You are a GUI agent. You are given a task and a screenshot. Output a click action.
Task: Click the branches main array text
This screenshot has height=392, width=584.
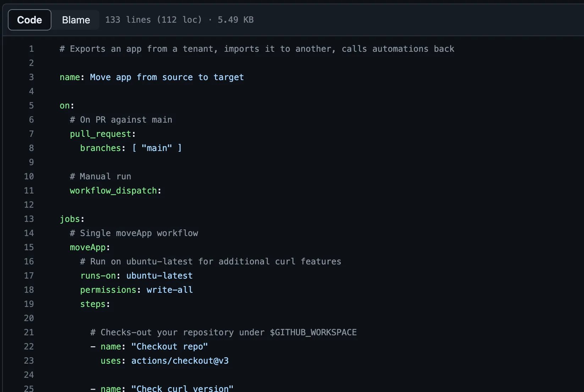(x=157, y=148)
